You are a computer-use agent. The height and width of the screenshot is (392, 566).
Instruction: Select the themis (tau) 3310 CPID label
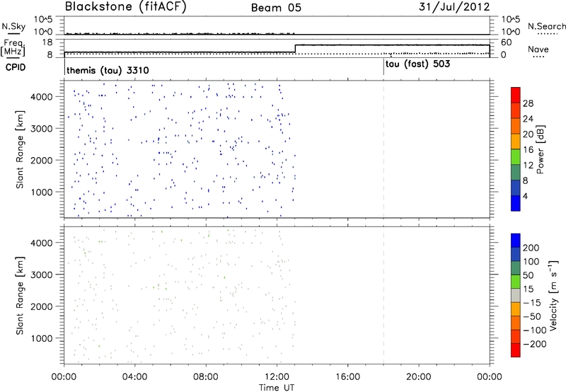pos(108,70)
